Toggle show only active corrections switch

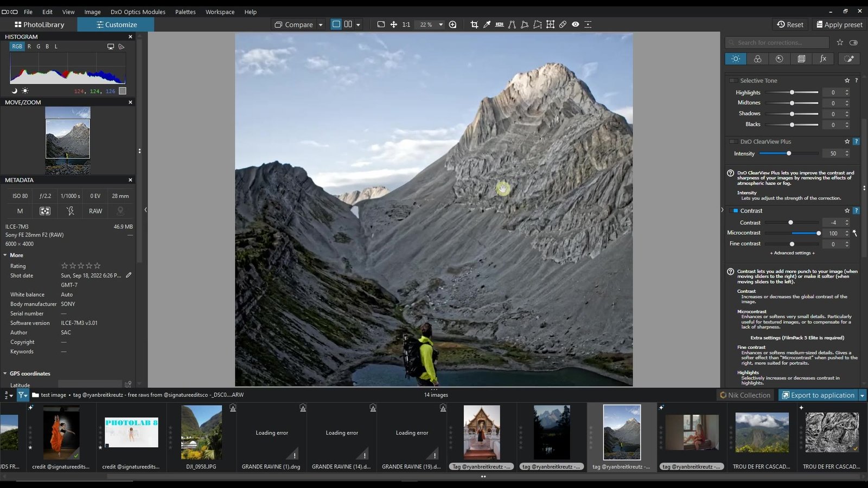coord(853,42)
